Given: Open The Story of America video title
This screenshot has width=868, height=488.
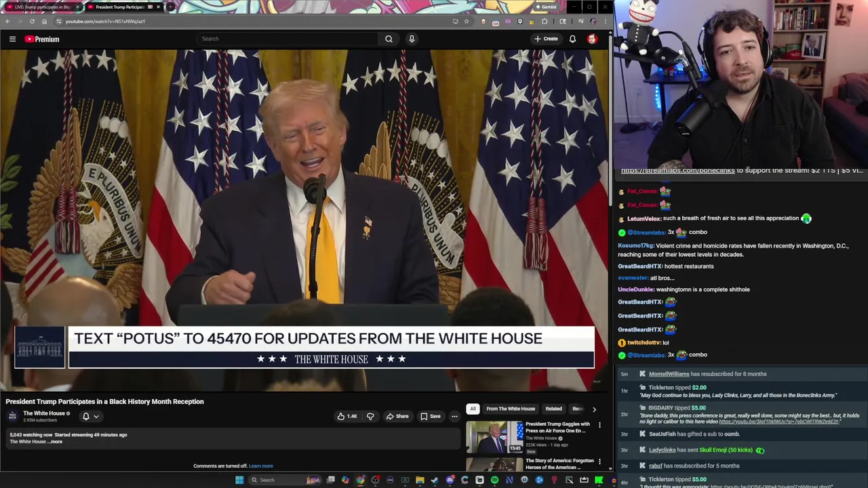Looking at the screenshot, I should 559,464.
